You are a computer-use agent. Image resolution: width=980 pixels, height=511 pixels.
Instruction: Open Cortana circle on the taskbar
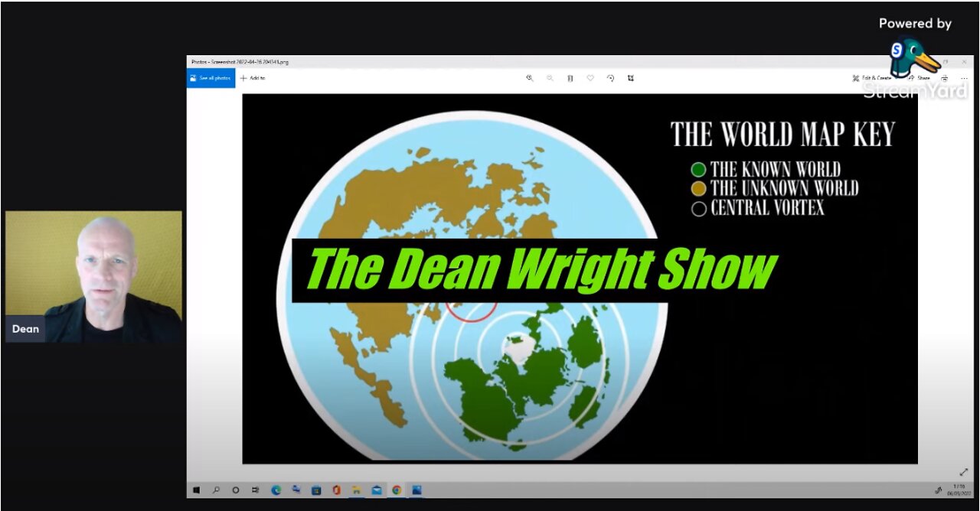coord(236,490)
